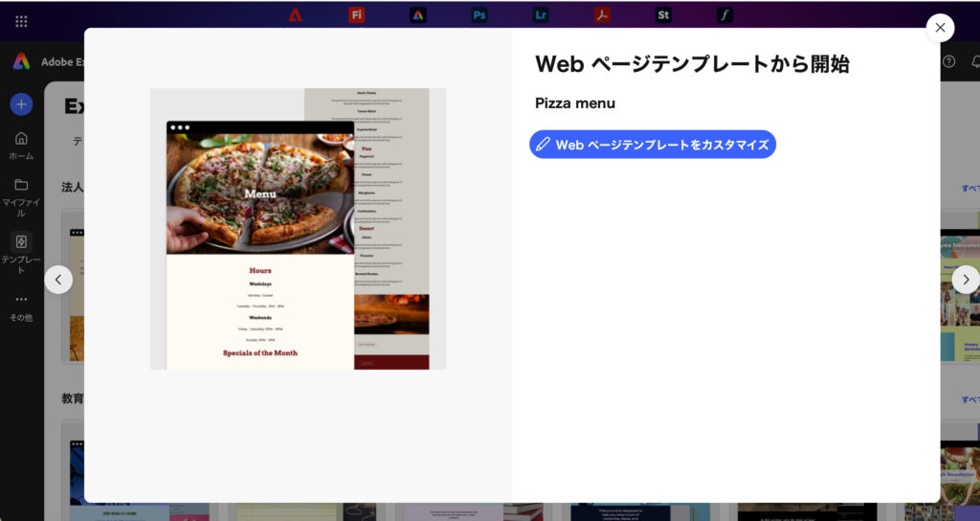Click Web ページテンプレートをカスタマイズ button

click(x=653, y=145)
